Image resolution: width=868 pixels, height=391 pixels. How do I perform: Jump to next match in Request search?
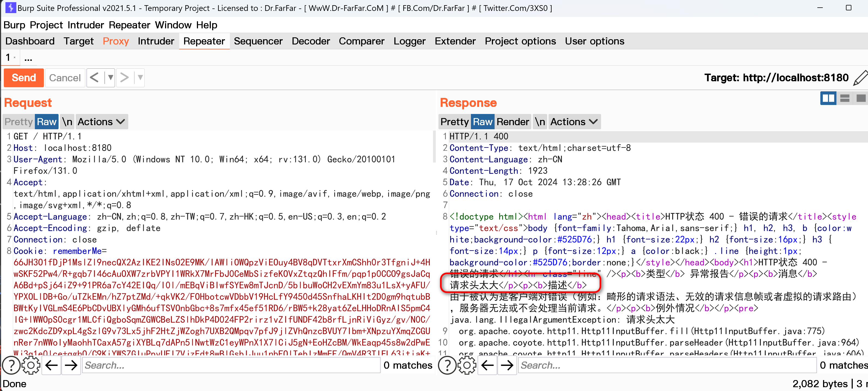point(71,365)
